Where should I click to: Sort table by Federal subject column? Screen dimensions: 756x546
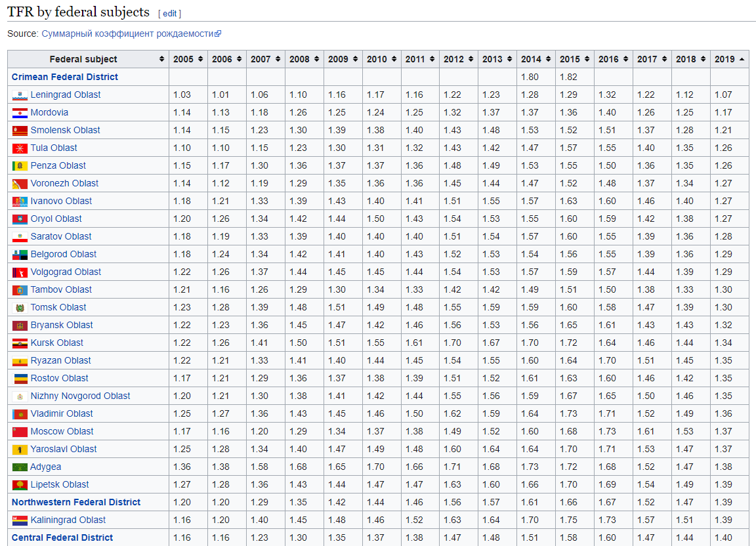88,59
